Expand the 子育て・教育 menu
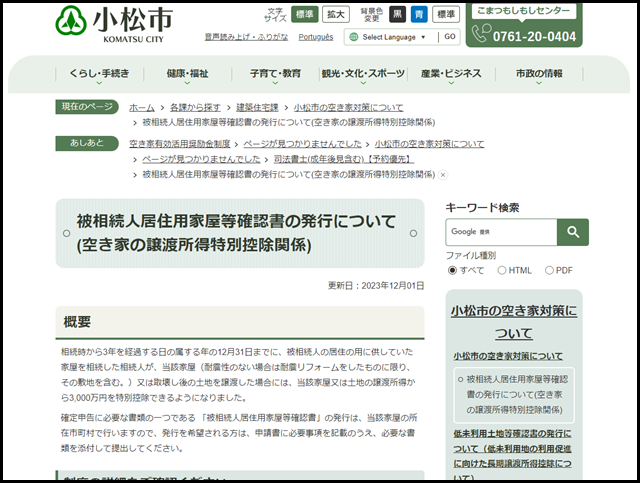This screenshot has width=640, height=483. click(275, 74)
